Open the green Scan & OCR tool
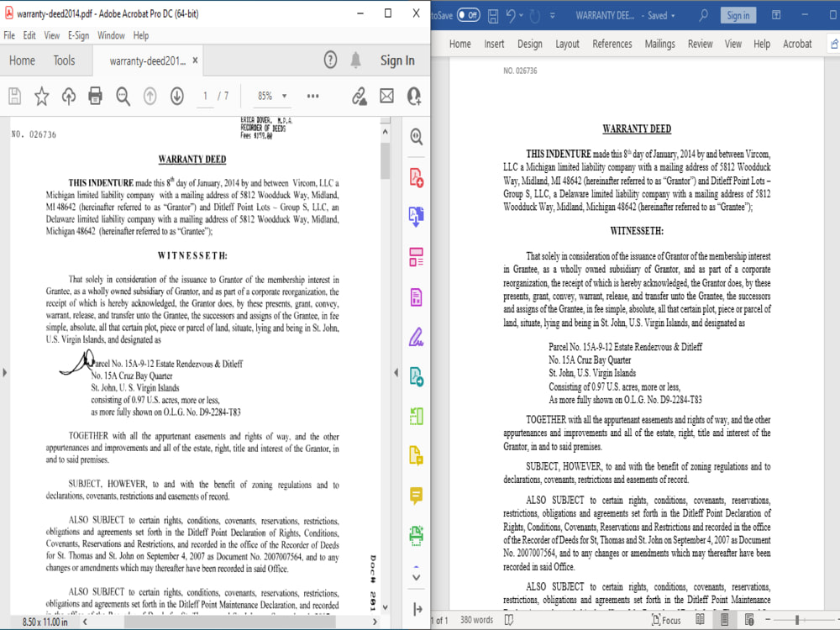 click(x=417, y=534)
